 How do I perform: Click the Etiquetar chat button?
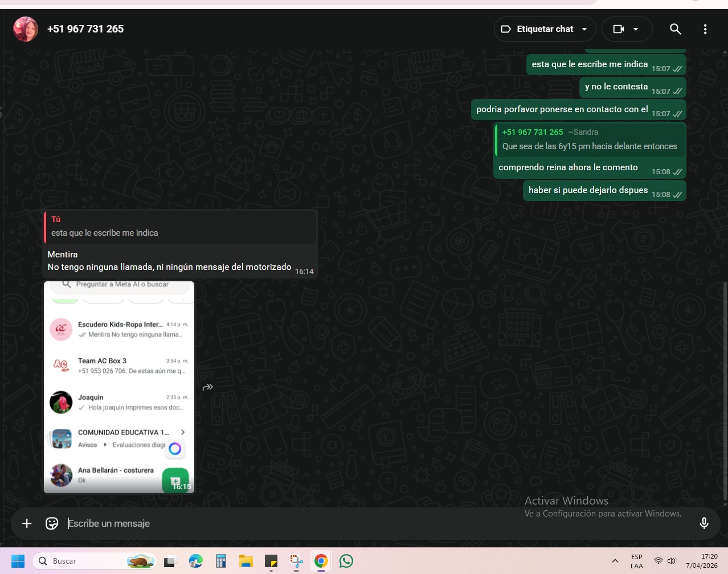click(538, 29)
